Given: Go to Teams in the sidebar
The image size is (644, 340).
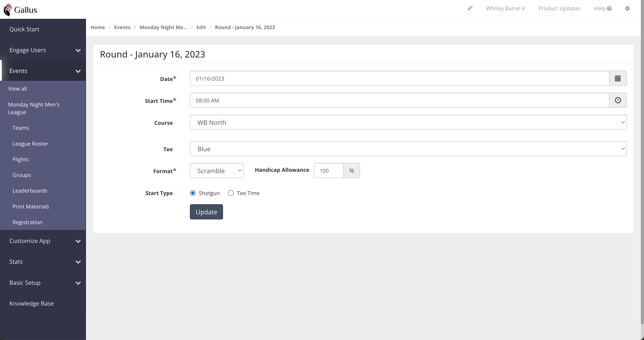Looking at the screenshot, I should pos(21,128).
